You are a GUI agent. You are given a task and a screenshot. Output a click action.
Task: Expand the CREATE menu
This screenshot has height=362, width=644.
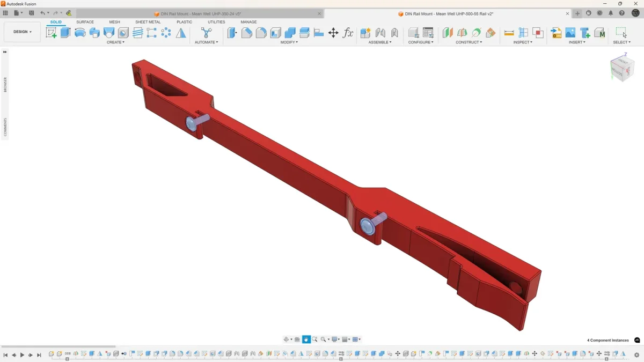coord(115,42)
